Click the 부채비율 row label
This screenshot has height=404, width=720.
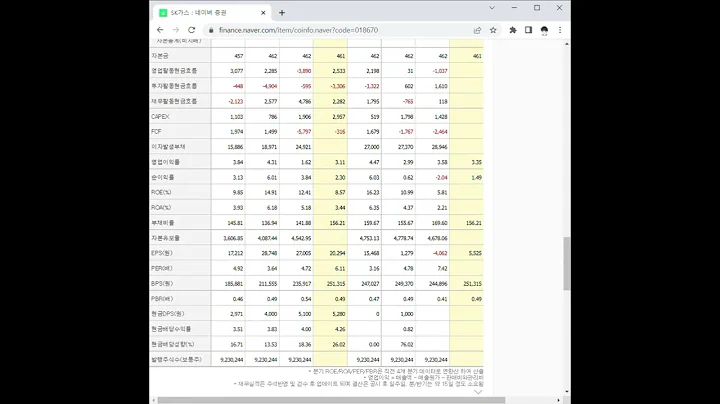(x=163, y=223)
